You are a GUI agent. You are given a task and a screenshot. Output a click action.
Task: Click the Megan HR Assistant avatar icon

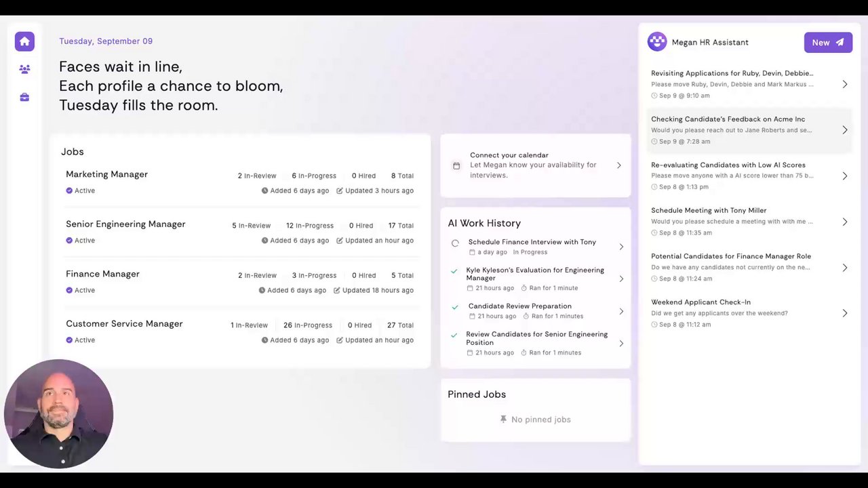(657, 42)
